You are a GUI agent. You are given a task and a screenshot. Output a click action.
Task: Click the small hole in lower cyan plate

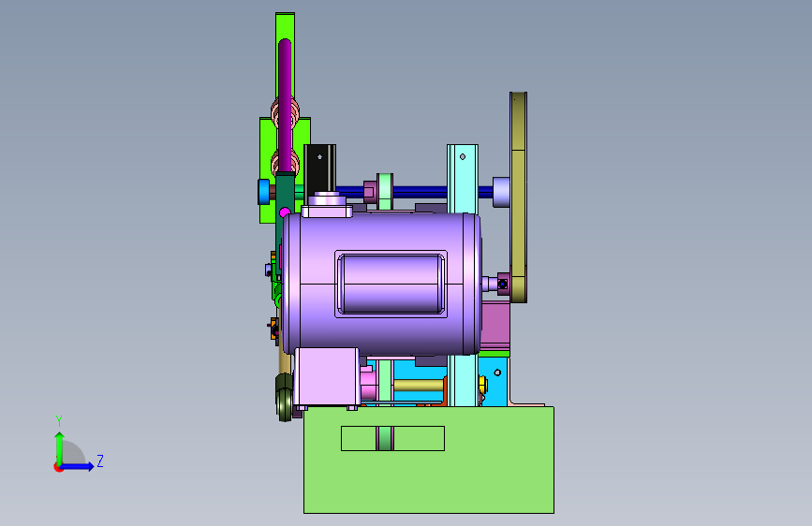[x=497, y=373]
